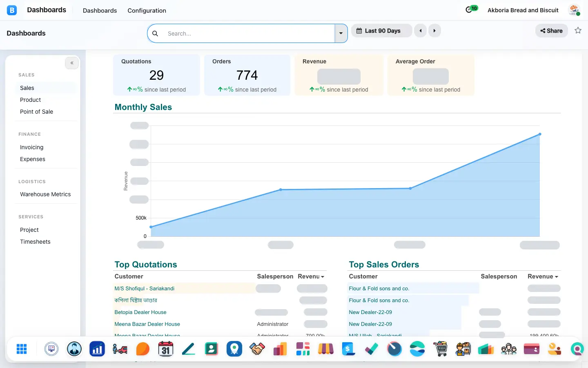Open the Dashboards menu in top bar

(x=100, y=11)
